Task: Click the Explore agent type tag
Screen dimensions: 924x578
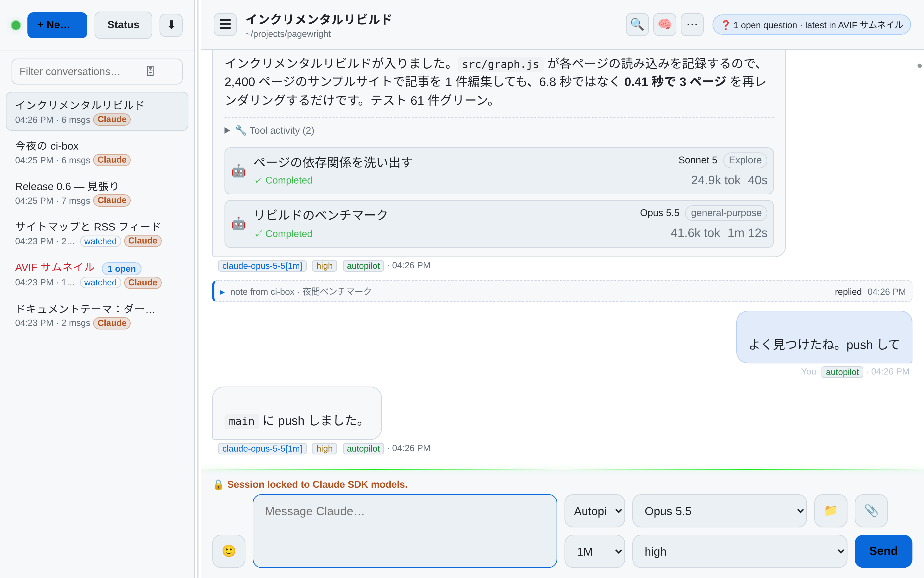Action: point(745,160)
